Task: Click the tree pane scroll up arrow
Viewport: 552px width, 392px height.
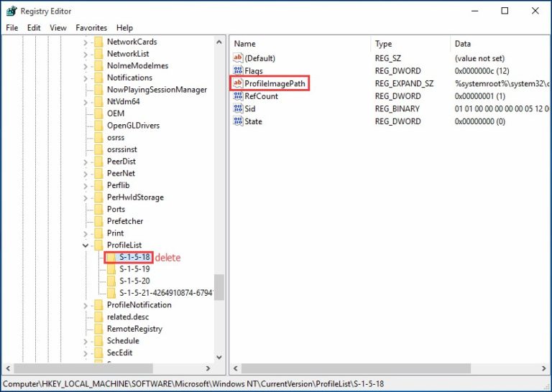Action: coord(219,42)
